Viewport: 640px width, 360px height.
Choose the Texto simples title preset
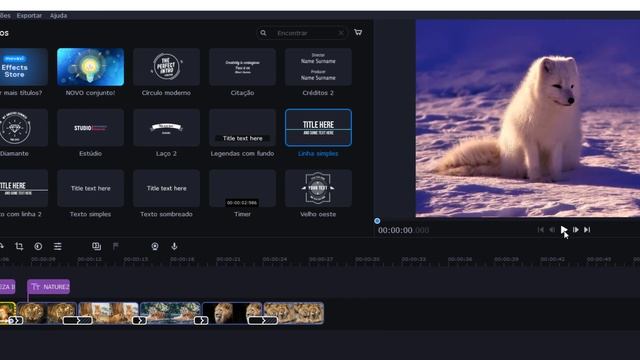[91, 188]
